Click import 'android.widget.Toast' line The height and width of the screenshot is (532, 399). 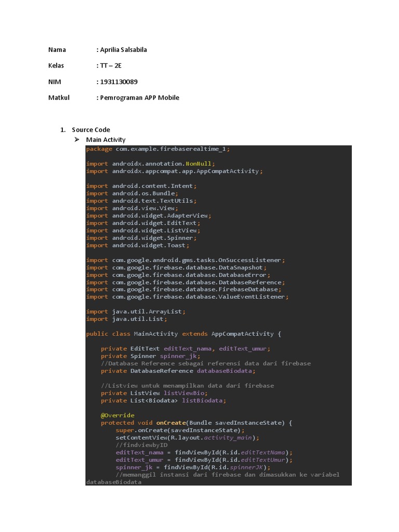point(138,245)
